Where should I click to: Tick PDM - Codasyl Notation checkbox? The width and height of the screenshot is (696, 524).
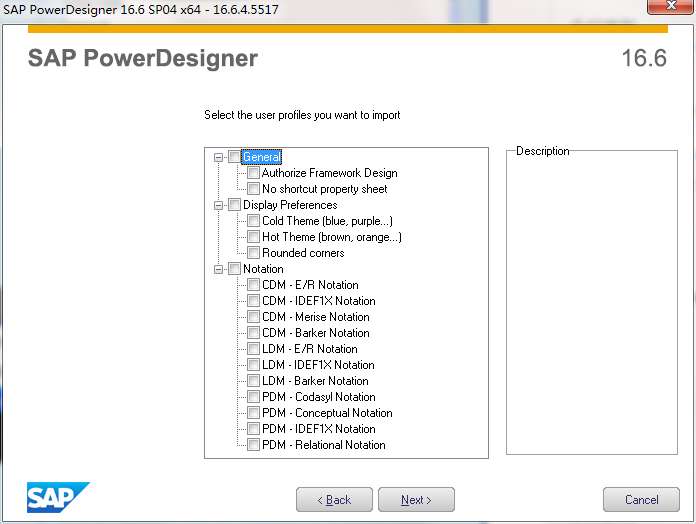[x=253, y=397]
